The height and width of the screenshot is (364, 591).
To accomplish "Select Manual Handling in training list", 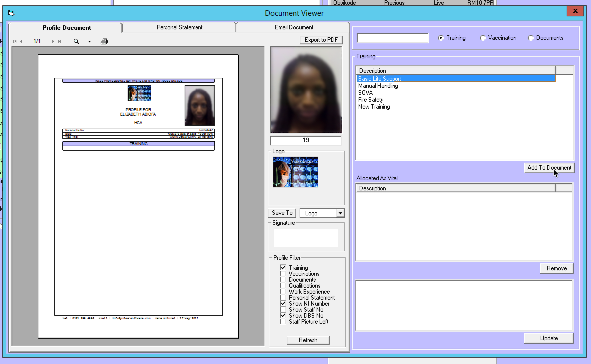I will tap(378, 86).
